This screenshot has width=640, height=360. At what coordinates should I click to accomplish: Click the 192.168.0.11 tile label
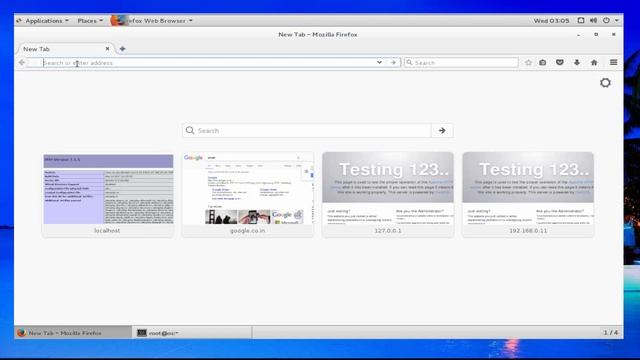coord(528,231)
